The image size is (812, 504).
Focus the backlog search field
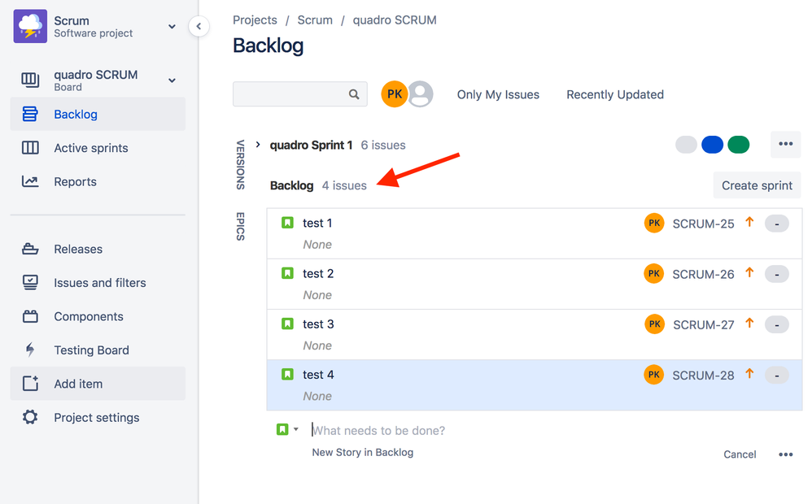click(x=300, y=94)
